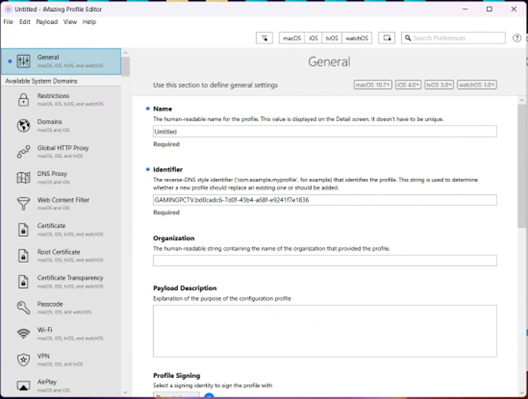Click the main panel scroll-up arrow
Screen dimensions: 528x399
pyautogui.click(x=522, y=100)
